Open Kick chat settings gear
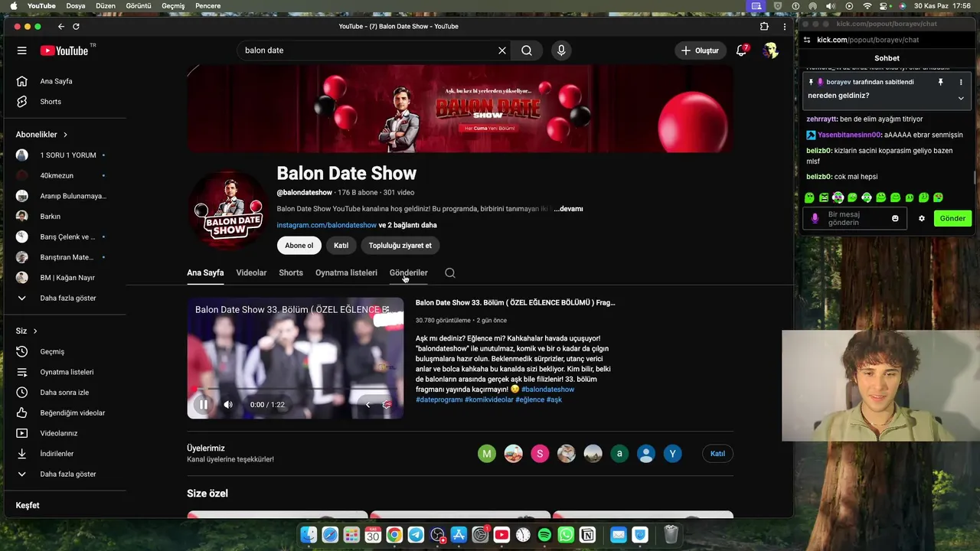The height and width of the screenshot is (551, 980). click(x=922, y=219)
